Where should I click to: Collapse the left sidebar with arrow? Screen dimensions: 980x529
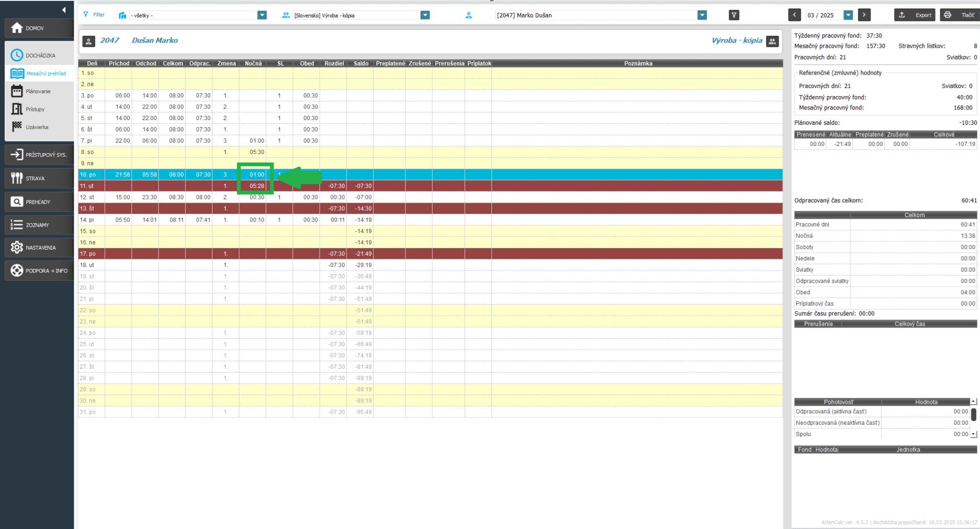click(64, 10)
